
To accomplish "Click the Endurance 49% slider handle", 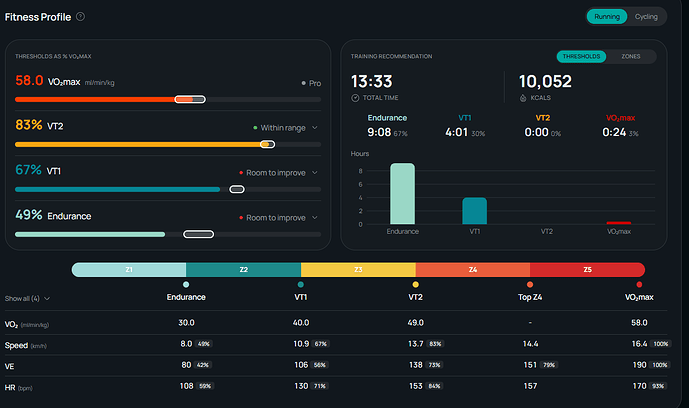I will point(199,234).
